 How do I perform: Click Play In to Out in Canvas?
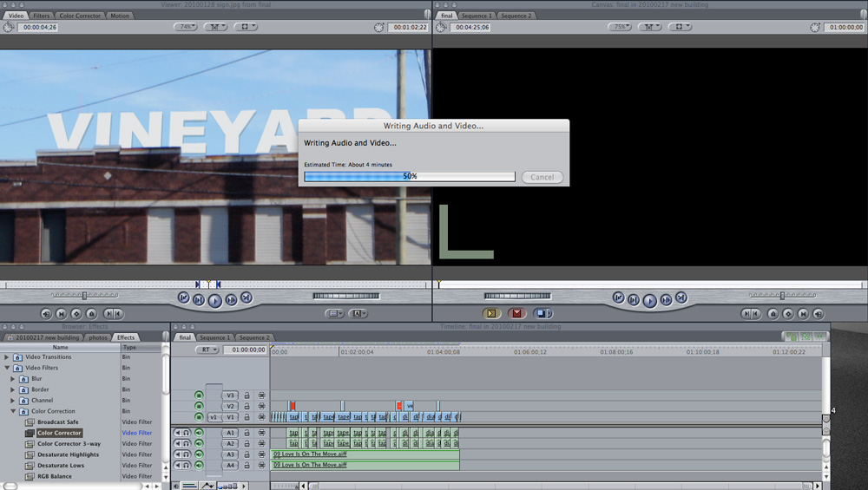click(634, 300)
